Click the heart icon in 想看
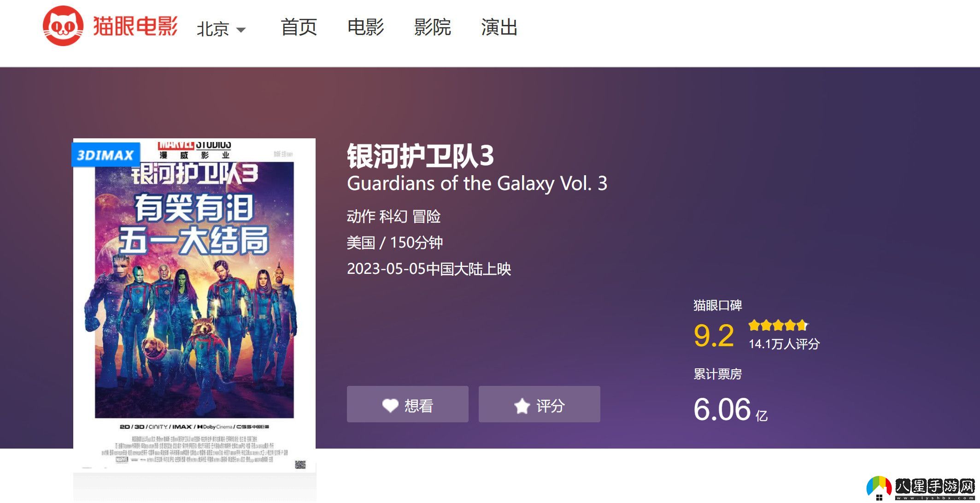This screenshot has width=980, height=503. tap(390, 406)
